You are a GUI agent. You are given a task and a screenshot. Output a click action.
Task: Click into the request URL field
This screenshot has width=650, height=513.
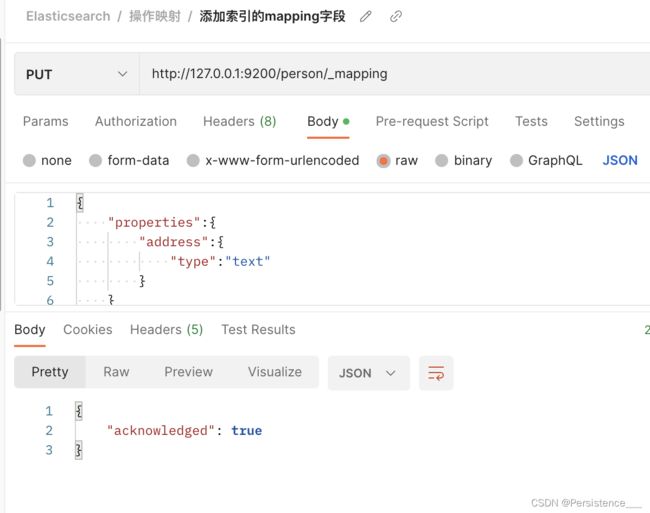(x=395, y=74)
